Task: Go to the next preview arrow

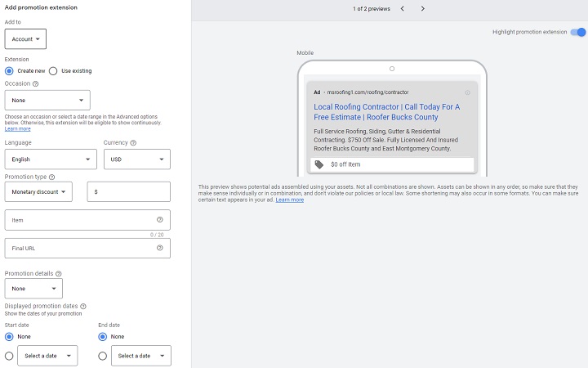Action: [422, 9]
